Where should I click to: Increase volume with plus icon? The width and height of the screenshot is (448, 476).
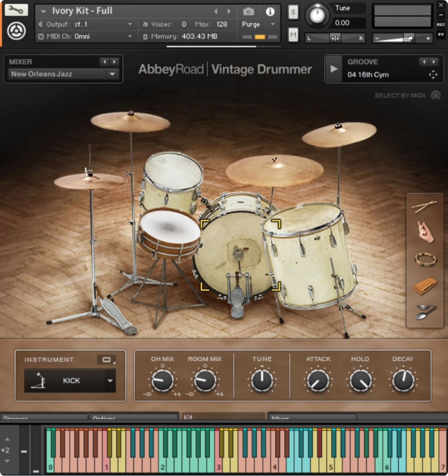point(428,39)
